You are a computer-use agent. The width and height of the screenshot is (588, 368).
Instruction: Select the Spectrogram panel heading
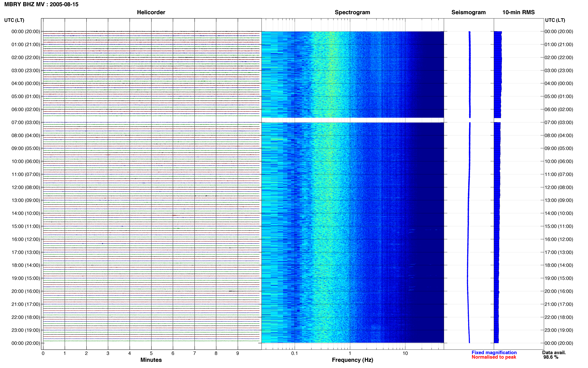pyautogui.click(x=352, y=12)
